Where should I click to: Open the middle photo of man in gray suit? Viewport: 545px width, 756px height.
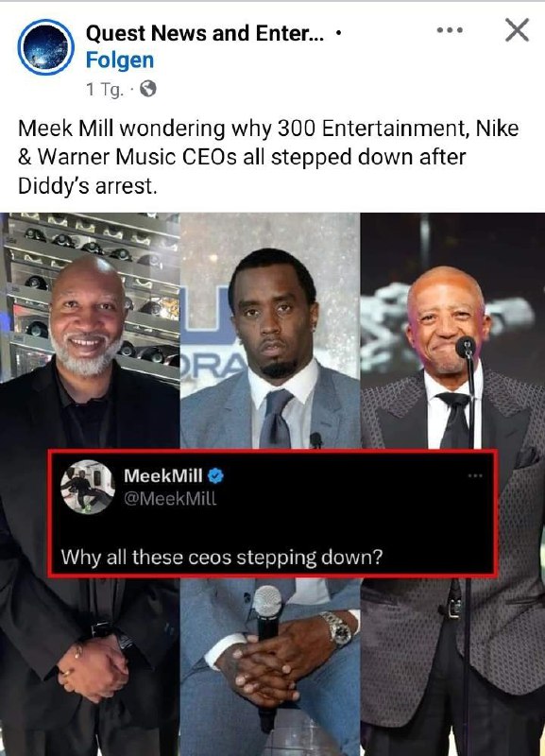click(270, 484)
